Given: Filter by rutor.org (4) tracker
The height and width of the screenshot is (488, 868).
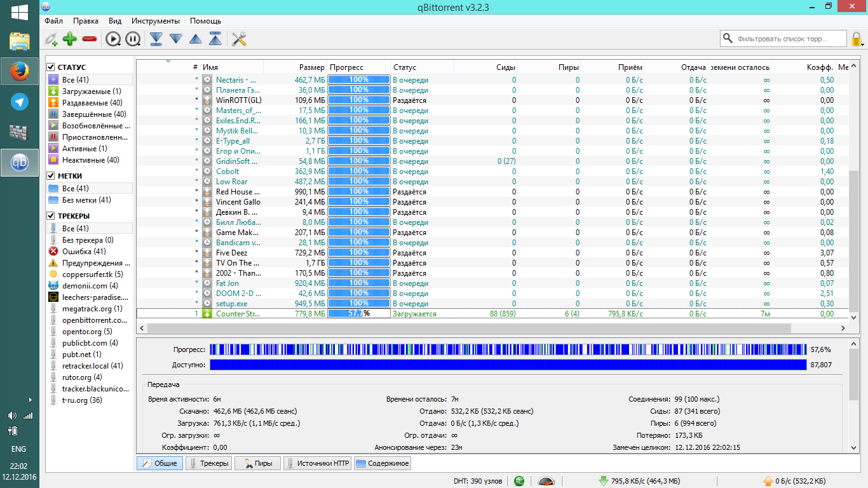Looking at the screenshot, I should (x=82, y=377).
